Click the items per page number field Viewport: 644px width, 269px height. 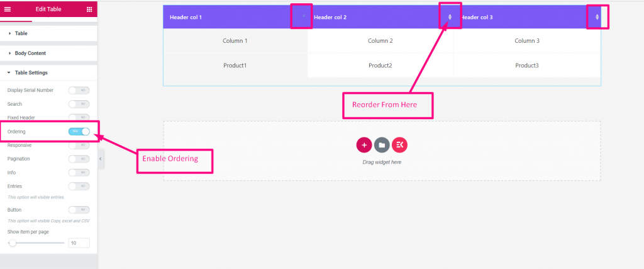(79, 243)
